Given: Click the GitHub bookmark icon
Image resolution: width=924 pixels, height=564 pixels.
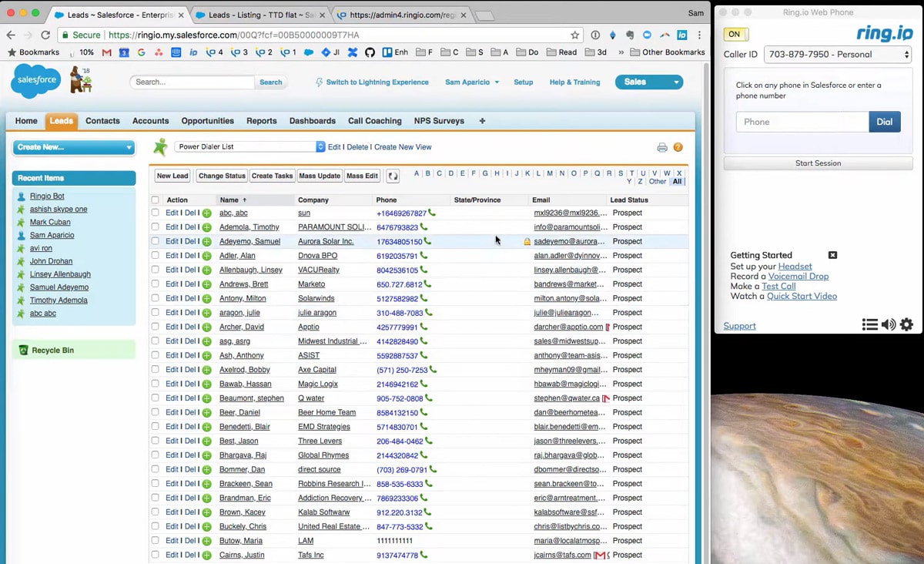Looking at the screenshot, I should 370,52.
